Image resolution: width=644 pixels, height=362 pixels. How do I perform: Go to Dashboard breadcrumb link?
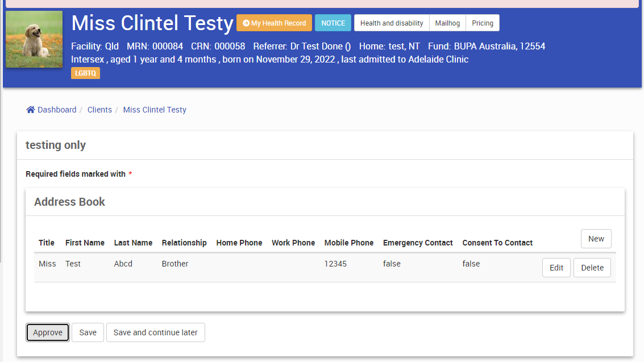pyautogui.click(x=57, y=110)
